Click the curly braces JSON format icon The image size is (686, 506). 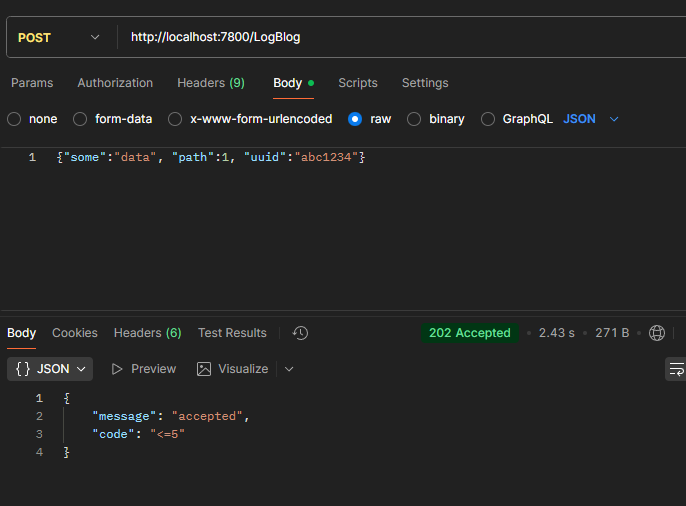click(x=23, y=369)
